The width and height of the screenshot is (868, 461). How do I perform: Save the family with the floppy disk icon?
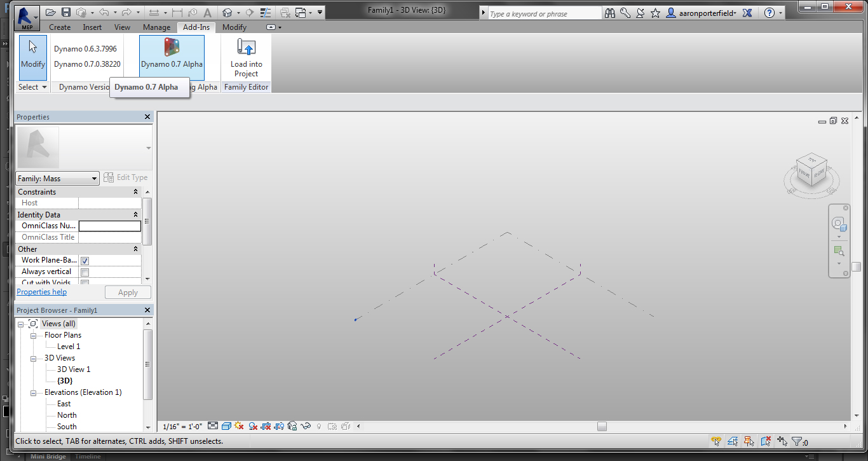coord(65,13)
